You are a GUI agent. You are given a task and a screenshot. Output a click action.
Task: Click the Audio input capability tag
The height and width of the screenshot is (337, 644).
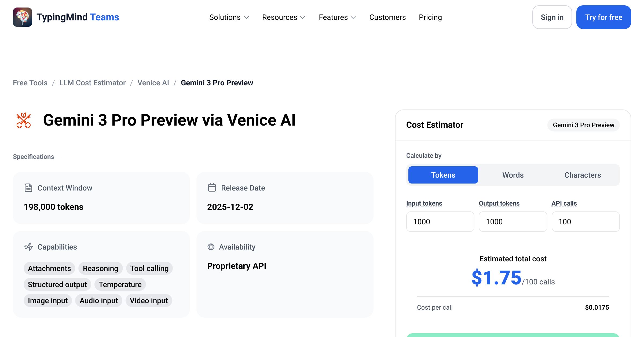(99, 301)
